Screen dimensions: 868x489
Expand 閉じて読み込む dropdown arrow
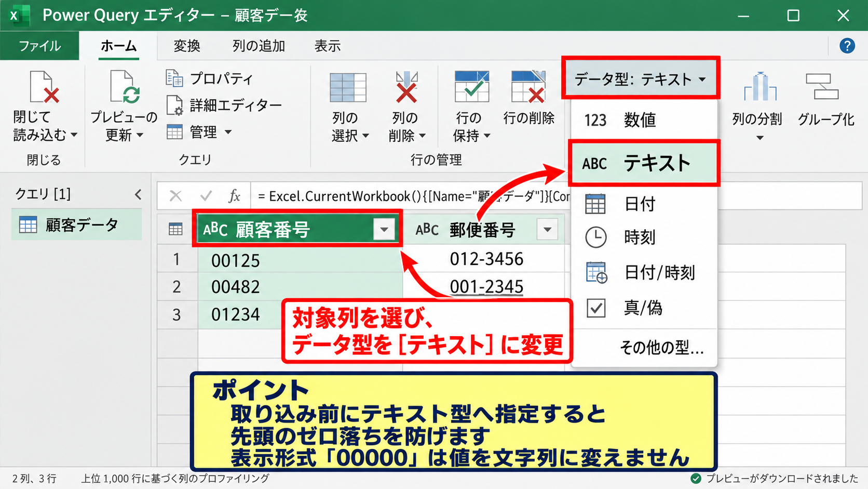point(74,135)
